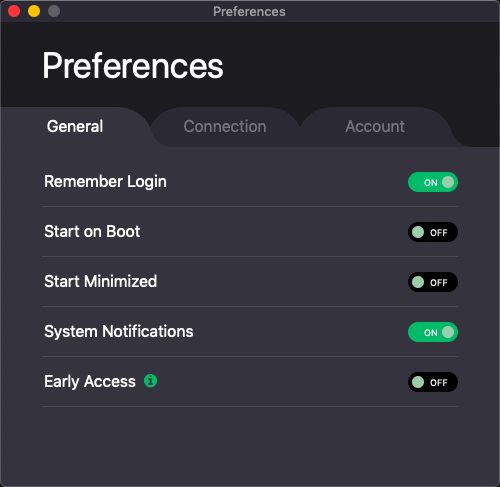500x487 pixels.
Task: Click the empty area beneath Early Access row
Action: click(x=250, y=445)
